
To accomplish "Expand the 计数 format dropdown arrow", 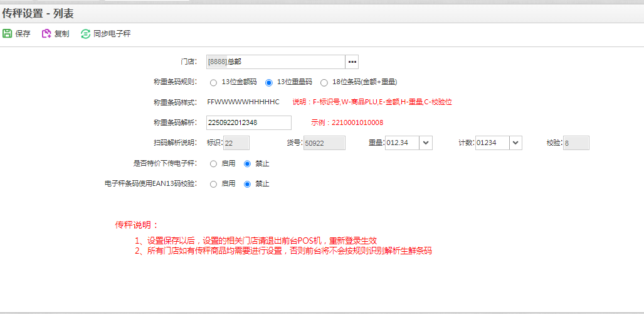I will tap(515, 143).
